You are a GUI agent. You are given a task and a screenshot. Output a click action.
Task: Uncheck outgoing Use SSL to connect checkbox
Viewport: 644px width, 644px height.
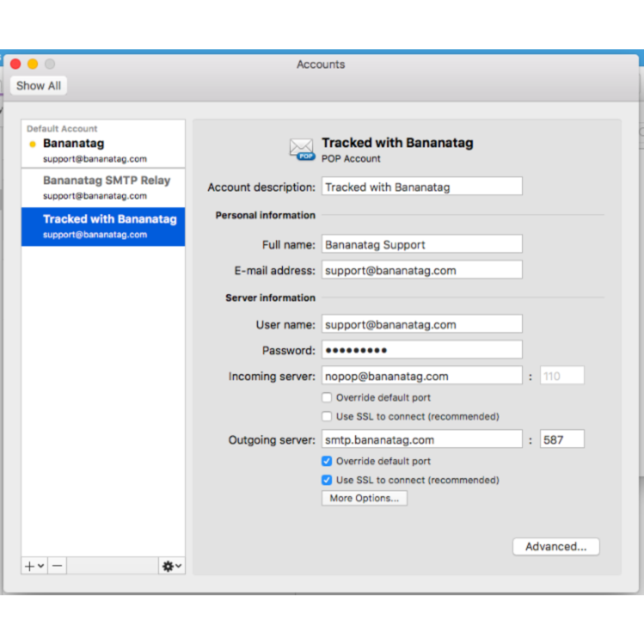pyautogui.click(x=327, y=480)
